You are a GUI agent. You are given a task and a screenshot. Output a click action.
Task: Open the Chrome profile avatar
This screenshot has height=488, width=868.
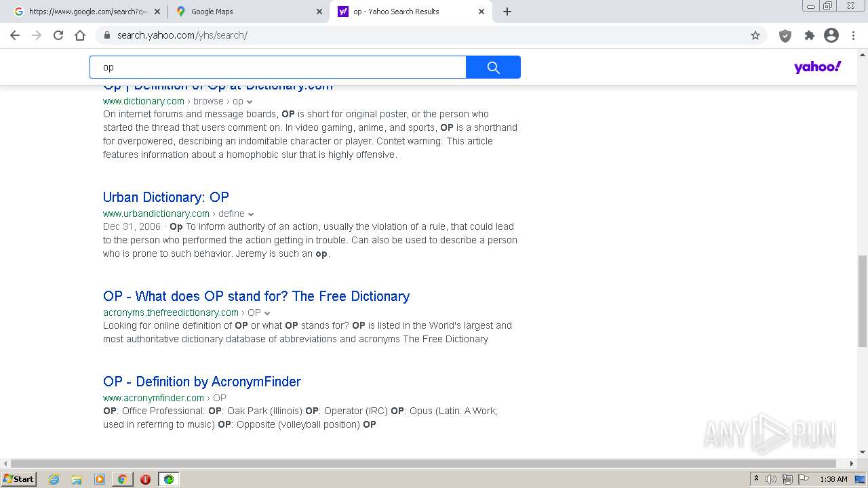pyautogui.click(x=831, y=35)
